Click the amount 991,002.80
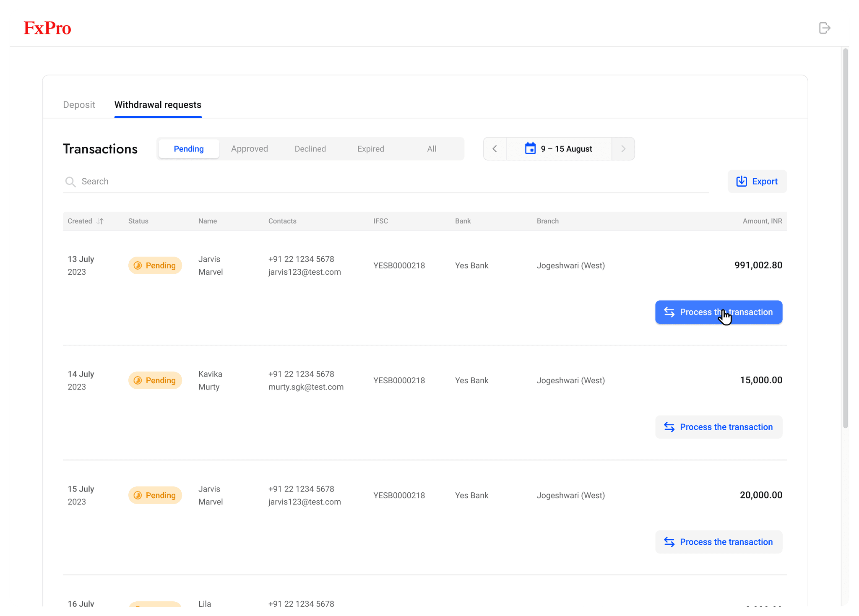859x616 pixels. [758, 265]
